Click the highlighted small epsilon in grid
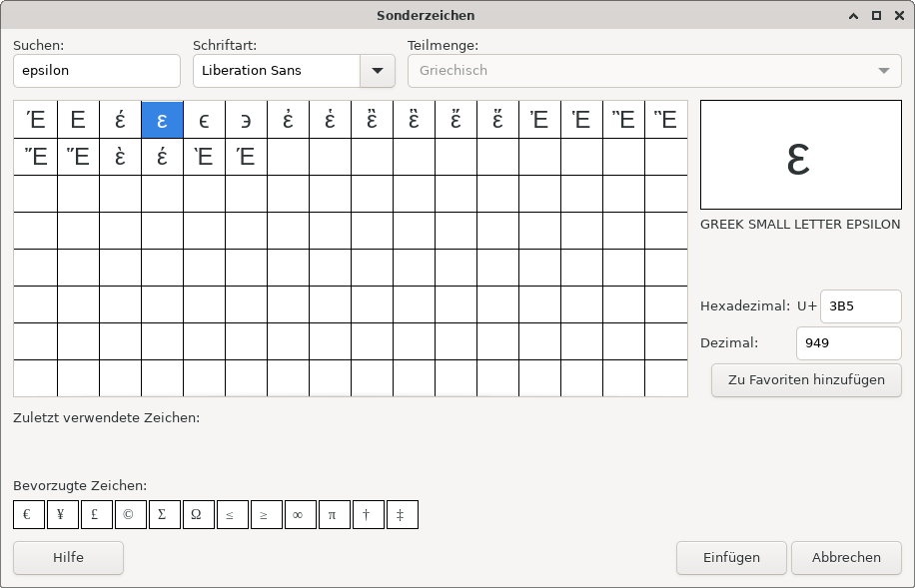The image size is (915, 588). pos(162,120)
